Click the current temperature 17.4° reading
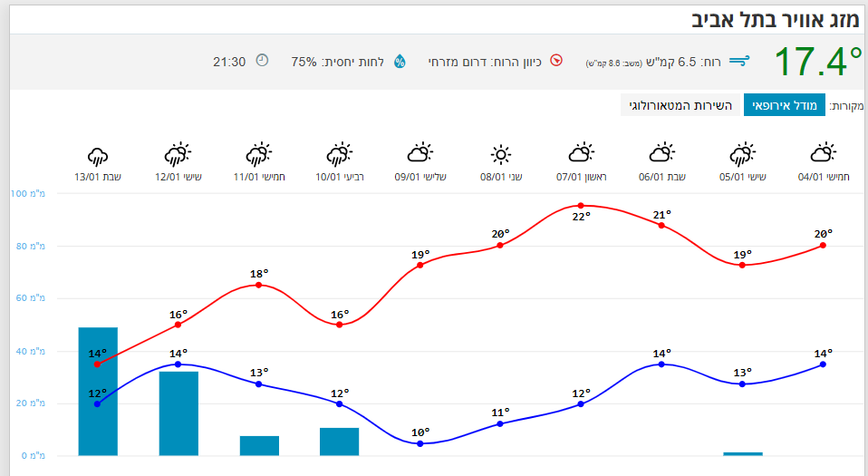Viewport: 868px width, 476px height. click(818, 62)
